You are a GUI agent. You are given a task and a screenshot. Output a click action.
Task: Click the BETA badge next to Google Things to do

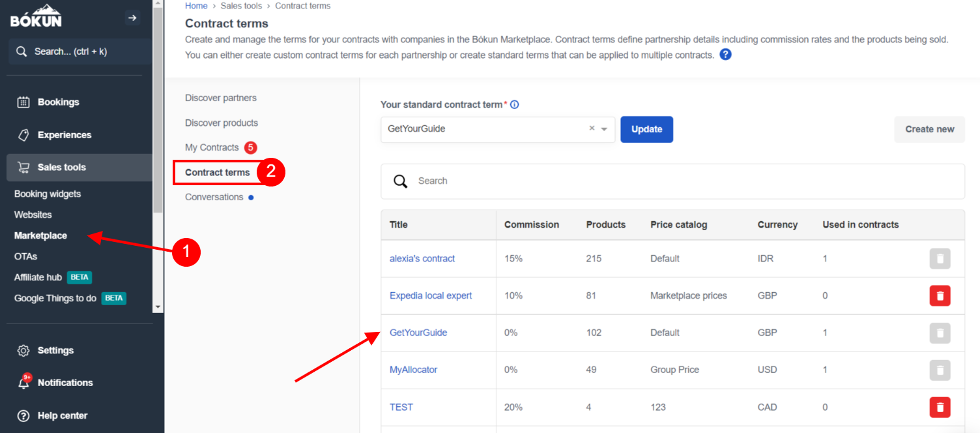click(x=114, y=298)
